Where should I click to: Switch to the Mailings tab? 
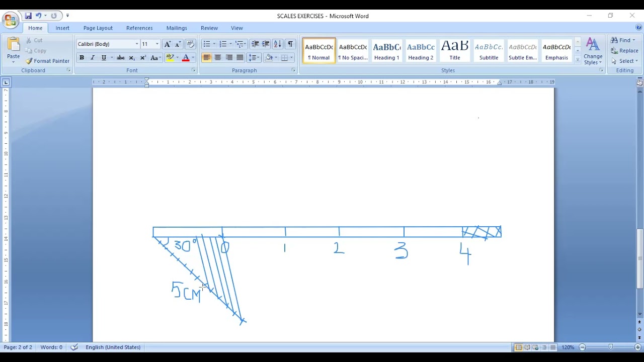(x=177, y=28)
